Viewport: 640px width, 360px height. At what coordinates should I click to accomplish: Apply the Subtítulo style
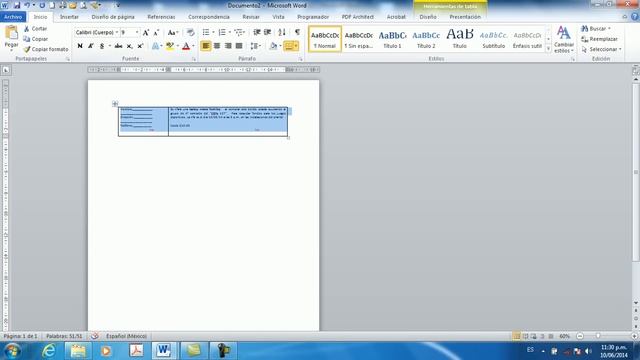click(x=493, y=39)
